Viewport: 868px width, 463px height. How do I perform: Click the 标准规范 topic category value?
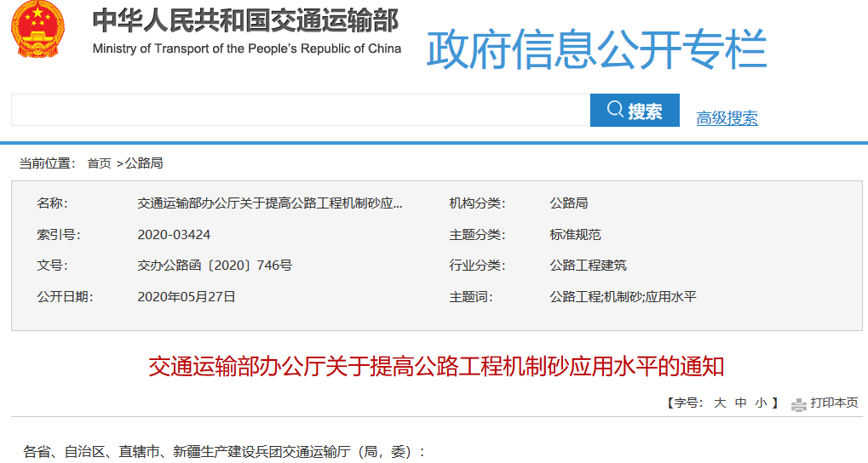pyautogui.click(x=575, y=235)
